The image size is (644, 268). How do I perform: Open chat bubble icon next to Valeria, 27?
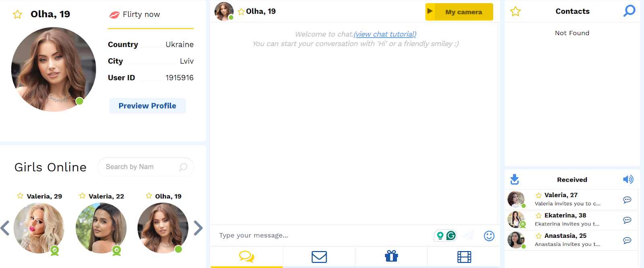point(627,200)
